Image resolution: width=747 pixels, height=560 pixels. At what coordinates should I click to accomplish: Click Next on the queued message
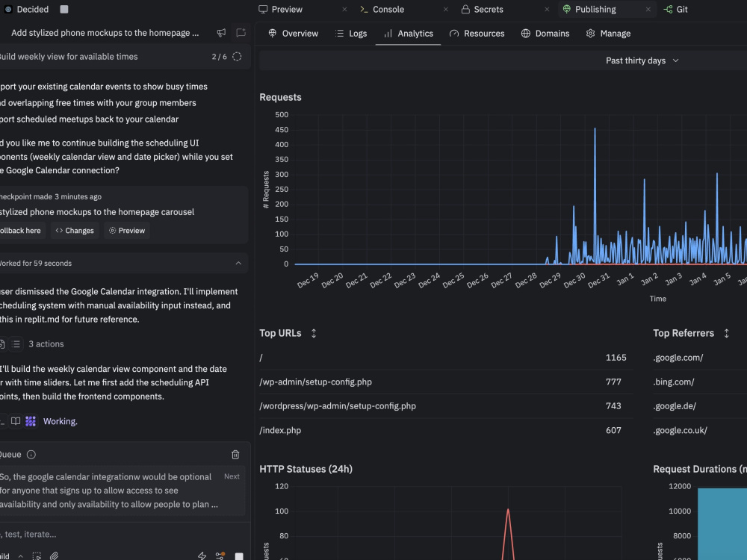[232, 476]
